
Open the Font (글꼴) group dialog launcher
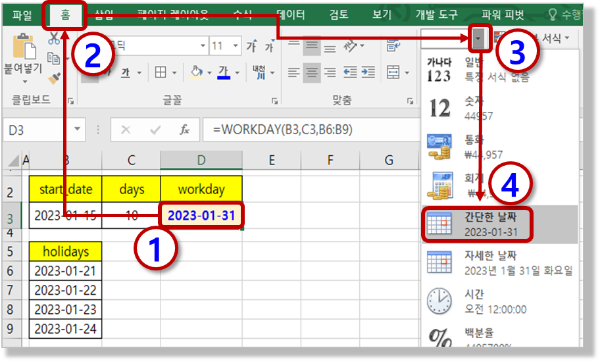coord(274,101)
